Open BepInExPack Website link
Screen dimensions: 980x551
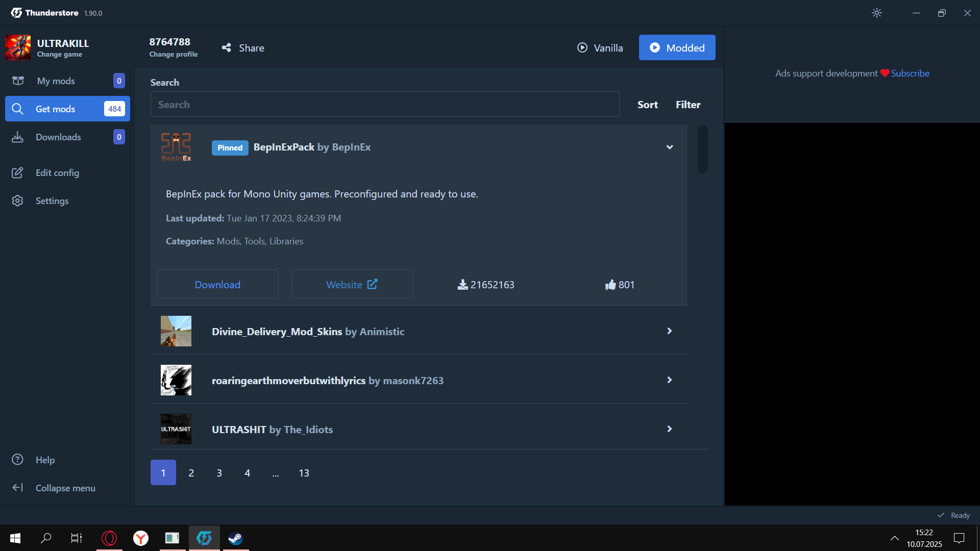(x=352, y=284)
